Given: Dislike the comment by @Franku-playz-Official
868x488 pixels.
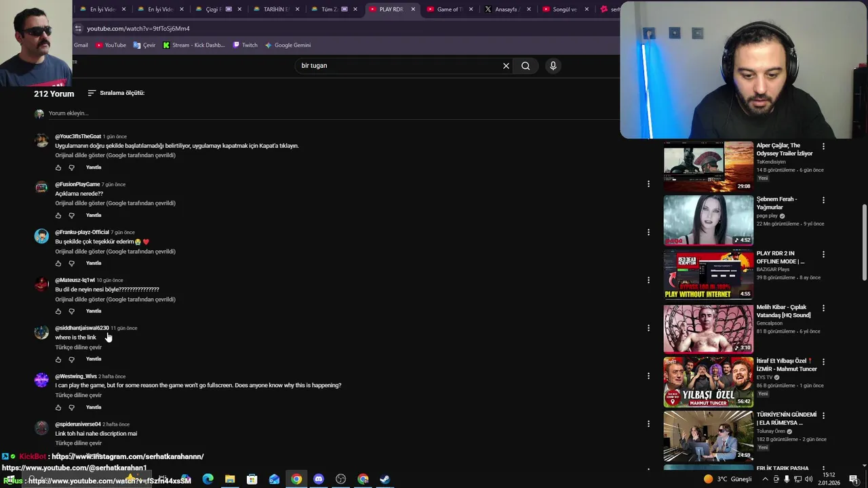Looking at the screenshot, I should (x=72, y=264).
